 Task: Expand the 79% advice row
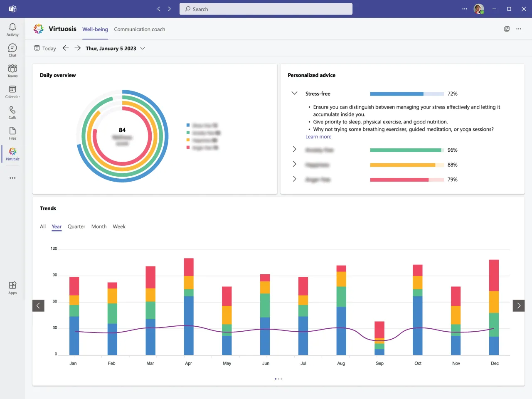click(x=294, y=179)
